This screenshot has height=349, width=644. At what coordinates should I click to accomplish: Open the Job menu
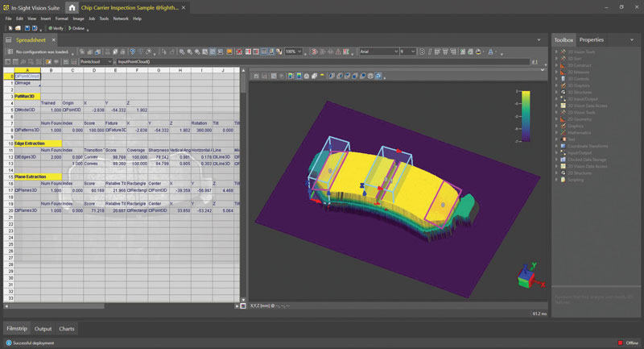(x=92, y=19)
